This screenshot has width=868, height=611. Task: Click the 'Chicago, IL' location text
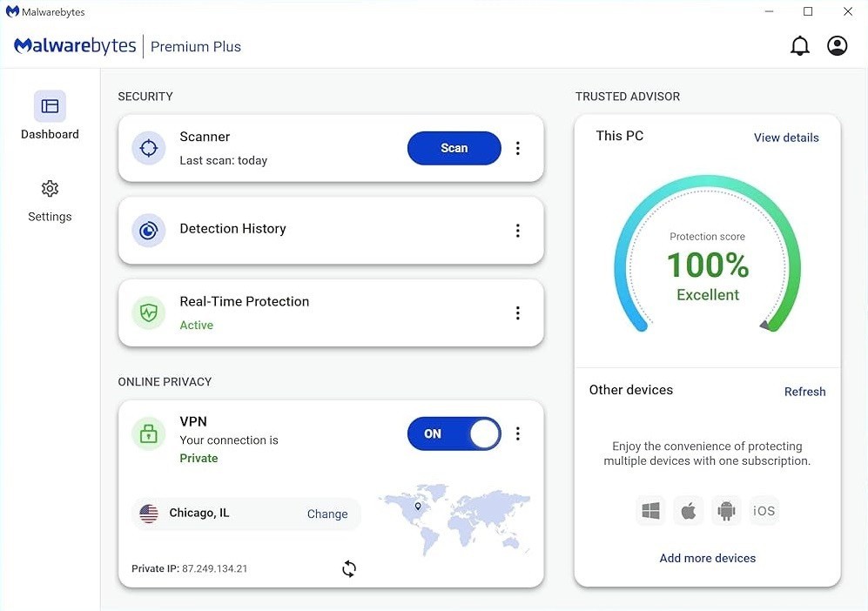point(199,513)
